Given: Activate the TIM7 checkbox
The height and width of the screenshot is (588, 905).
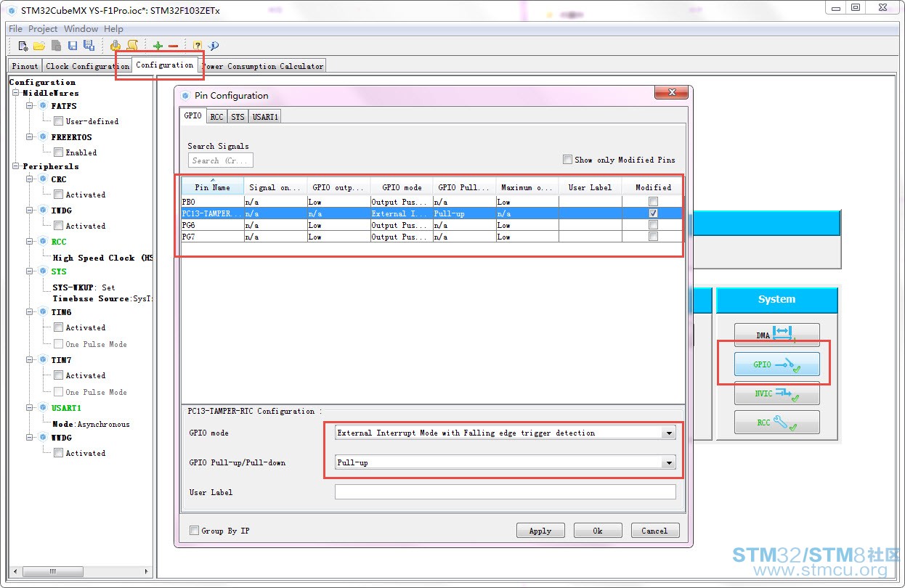Looking at the screenshot, I should pyautogui.click(x=58, y=375).
